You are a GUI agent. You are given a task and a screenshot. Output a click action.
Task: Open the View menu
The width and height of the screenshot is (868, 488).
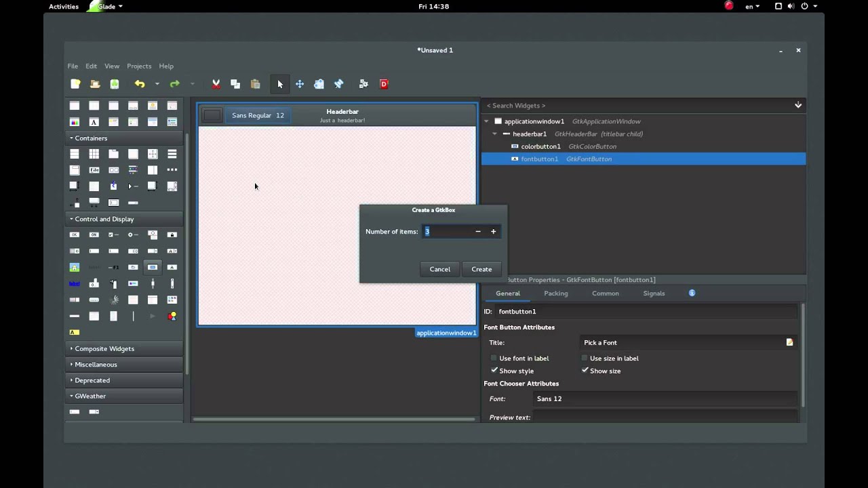(x=112, y=66)
